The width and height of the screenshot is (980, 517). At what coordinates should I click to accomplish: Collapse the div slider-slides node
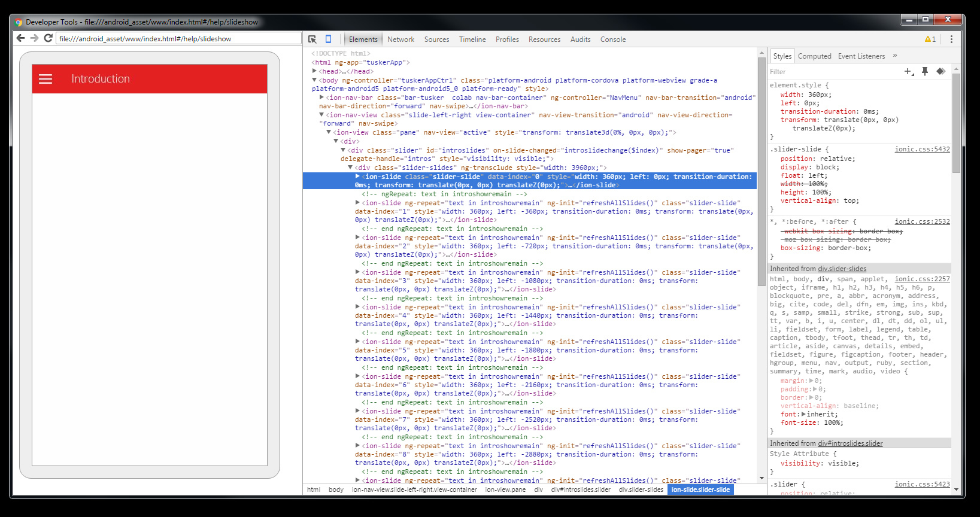350,167
